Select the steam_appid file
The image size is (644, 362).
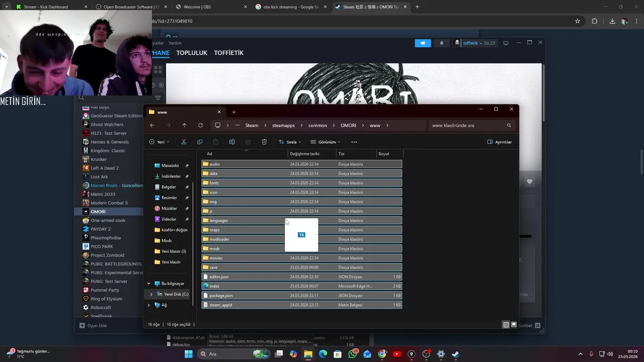(302, 305)
